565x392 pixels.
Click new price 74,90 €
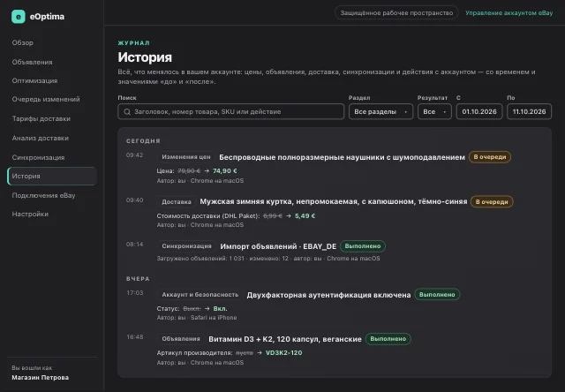[225, 170]
